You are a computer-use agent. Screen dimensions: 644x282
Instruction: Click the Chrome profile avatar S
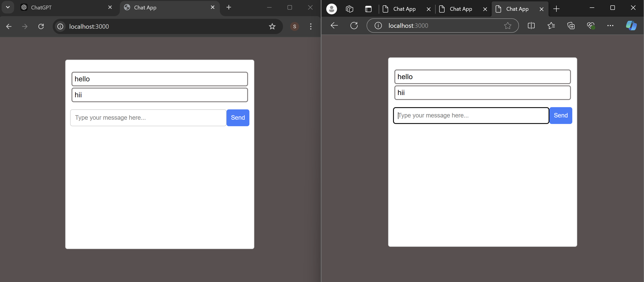tap(294, 26)
